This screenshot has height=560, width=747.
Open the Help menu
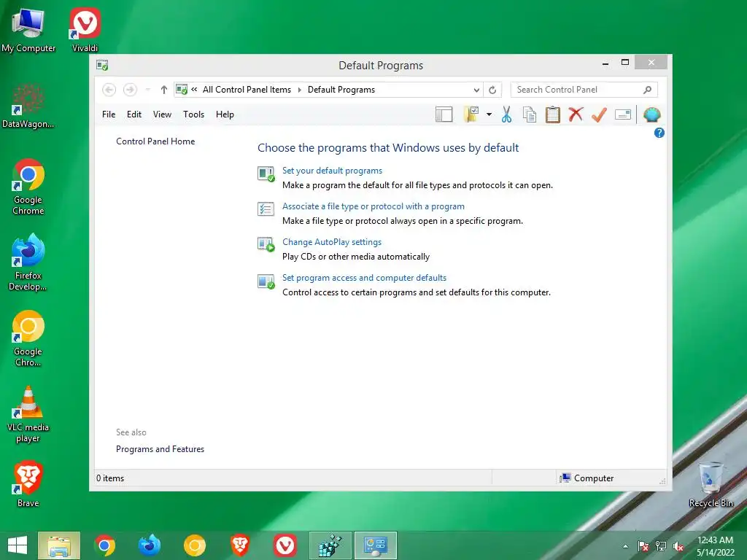click(x=225, y=114)
